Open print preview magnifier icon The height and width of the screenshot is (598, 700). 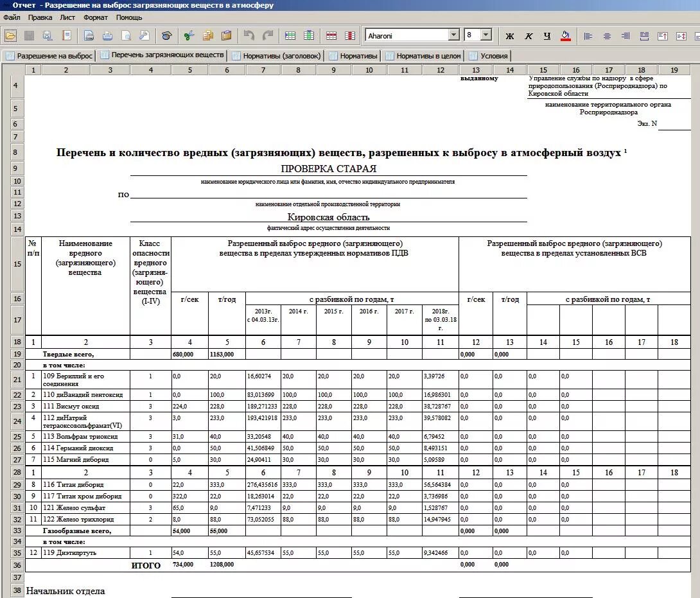click(x=126, y=36)
